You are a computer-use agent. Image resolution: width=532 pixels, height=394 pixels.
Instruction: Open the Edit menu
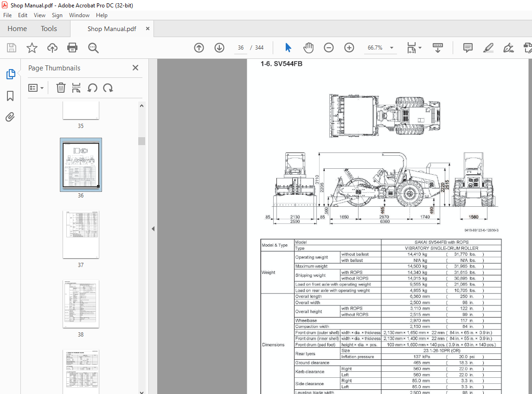pos(23,15)
